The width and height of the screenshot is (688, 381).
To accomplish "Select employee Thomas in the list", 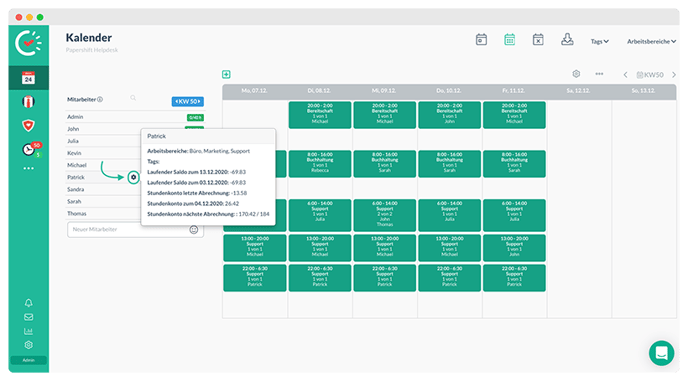I will tap(77, 213).
